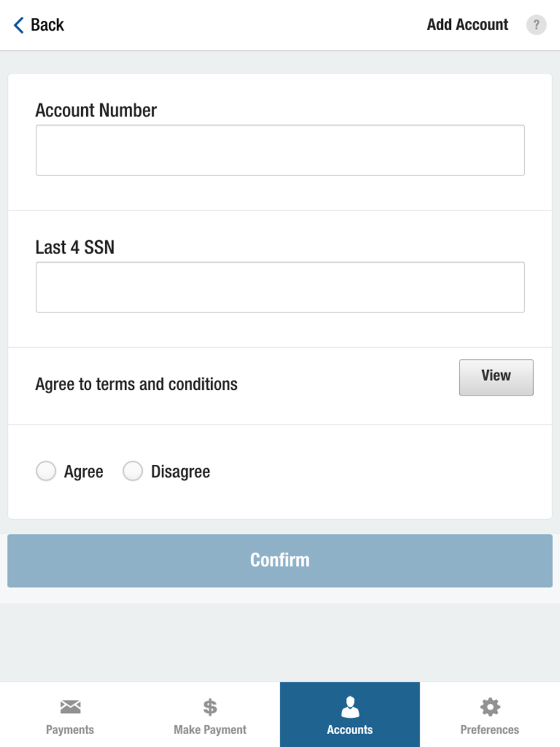Go back using the Back text
Image resolution: width=560 pixels, height=747 pixels.
tap(47, 25)
